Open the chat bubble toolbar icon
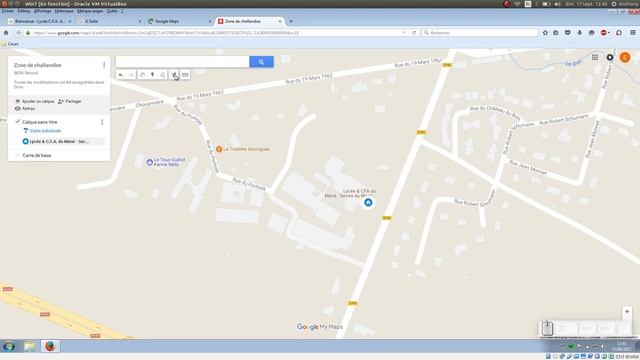Viewport: 640px width, 360px height. click(x=591, y=33)
